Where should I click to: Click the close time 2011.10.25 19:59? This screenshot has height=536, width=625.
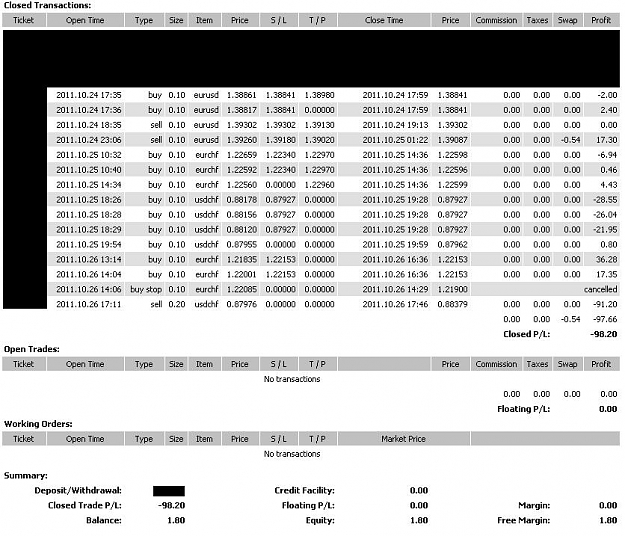tap(395, 245)
